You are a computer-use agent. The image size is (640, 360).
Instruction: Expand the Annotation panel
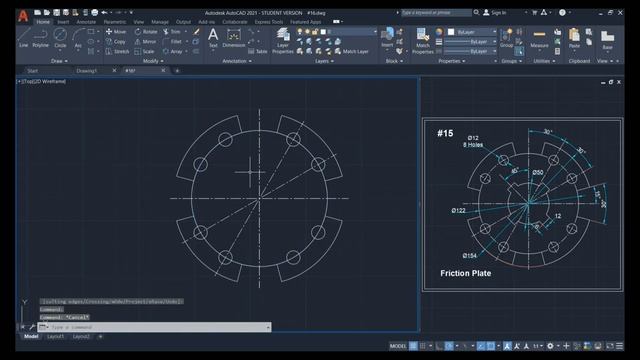[x=237, y=61]
